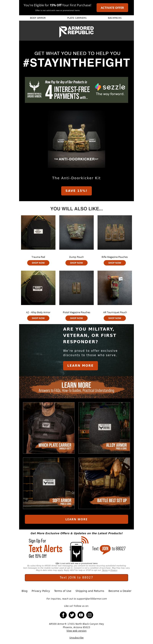
Task: Open the Twitter social icon
Action: point(72,615)
